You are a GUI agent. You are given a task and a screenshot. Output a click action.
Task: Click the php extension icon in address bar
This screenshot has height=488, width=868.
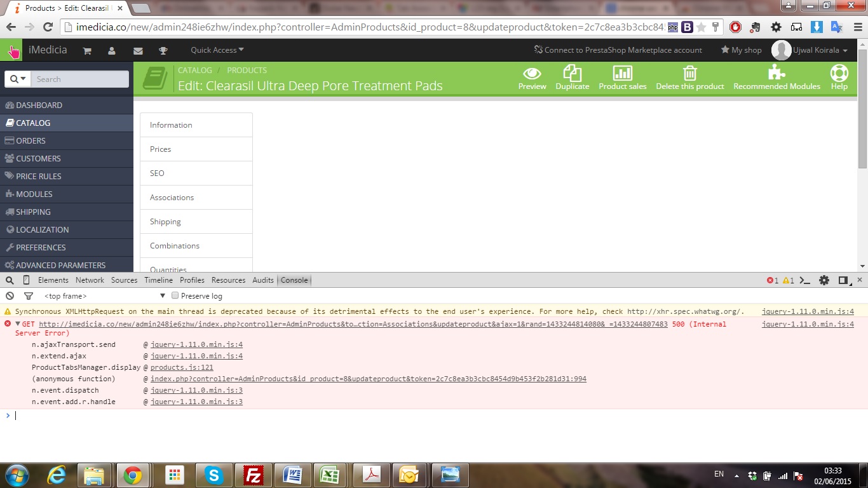tap(673, 27)
